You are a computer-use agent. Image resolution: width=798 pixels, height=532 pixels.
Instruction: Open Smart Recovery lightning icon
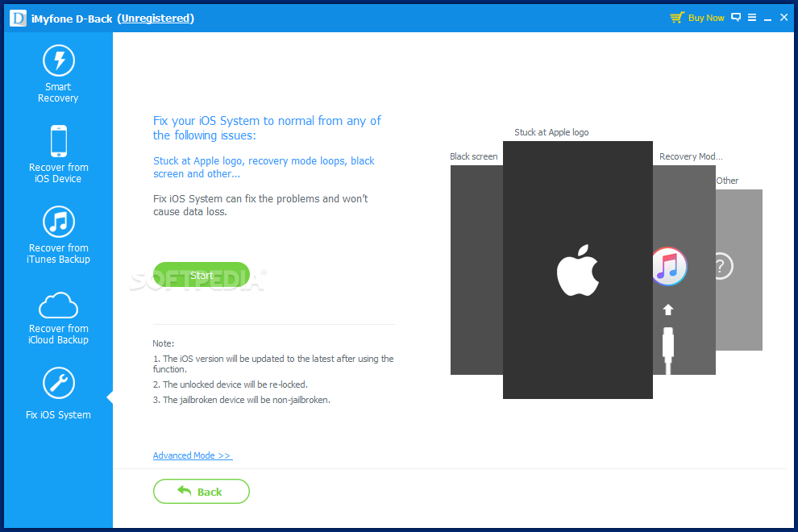[59, 60]
